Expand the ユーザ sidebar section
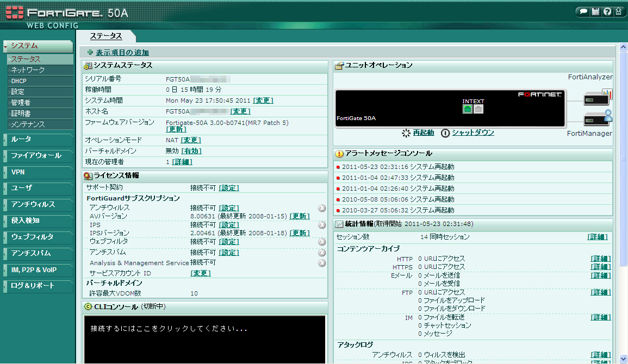Viewport: 628px width, 364px height. tap(38, 188)
